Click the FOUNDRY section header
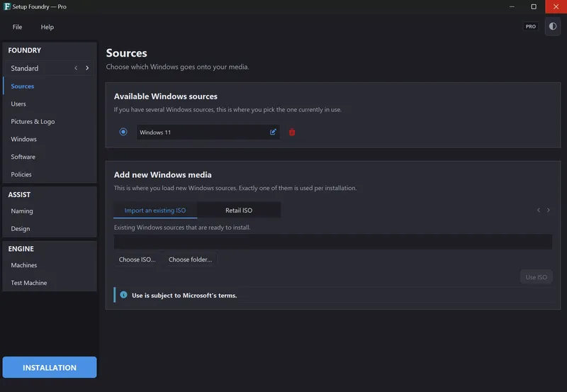 25,50
